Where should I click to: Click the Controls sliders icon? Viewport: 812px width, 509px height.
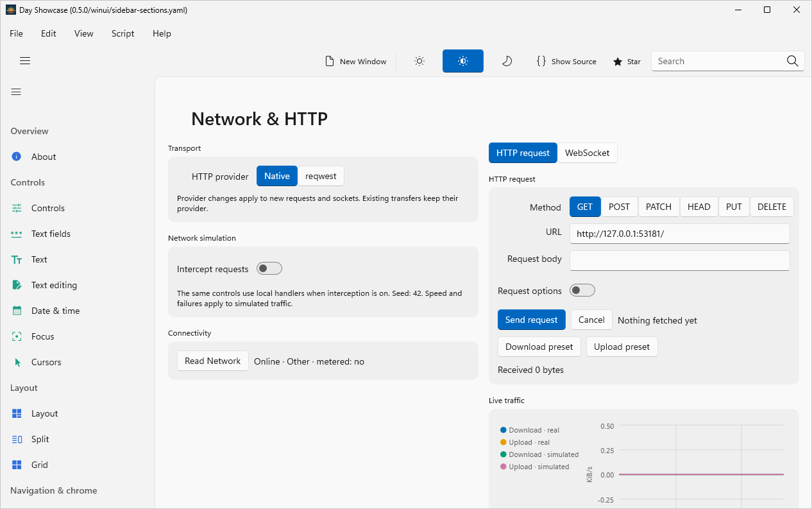pos(17,208)
